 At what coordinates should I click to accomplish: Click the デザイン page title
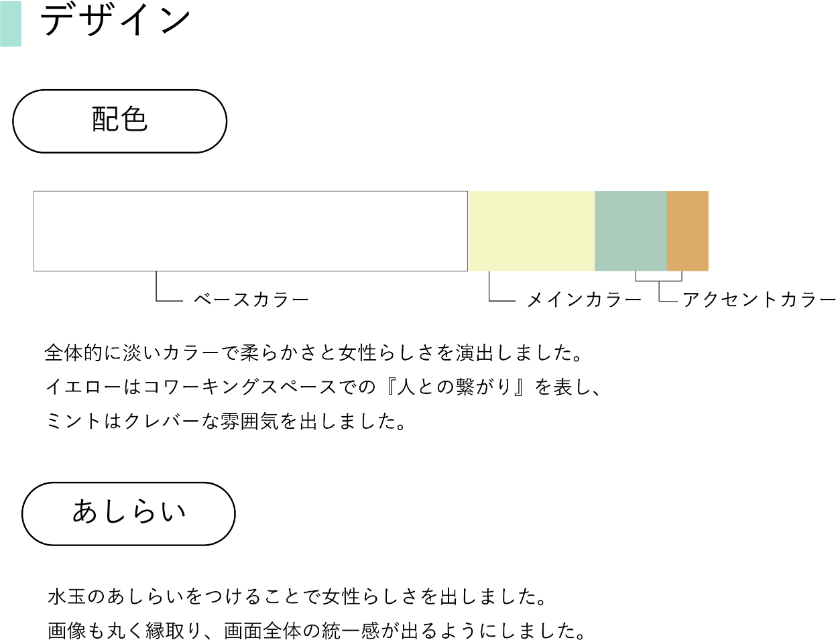pos(116,21)
